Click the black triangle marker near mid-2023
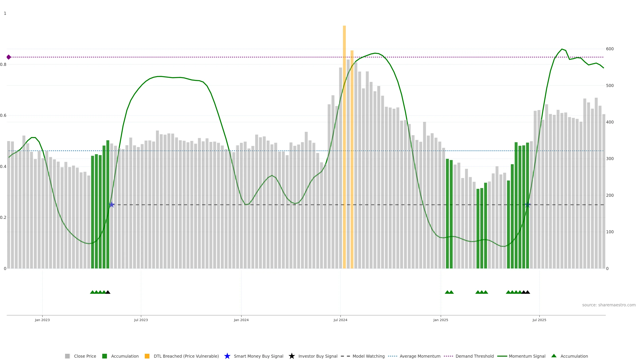644x362 pixels. 108,292
